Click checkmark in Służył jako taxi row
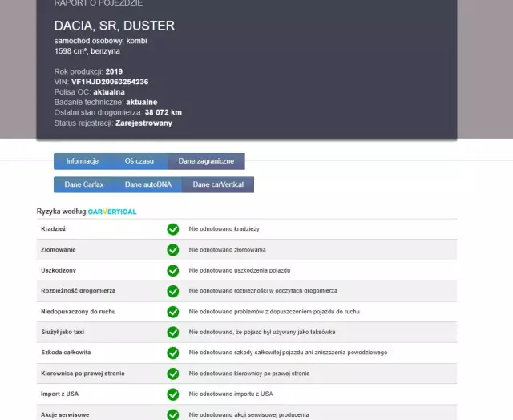This screenshot has height=420, width=513. [173, 333]
